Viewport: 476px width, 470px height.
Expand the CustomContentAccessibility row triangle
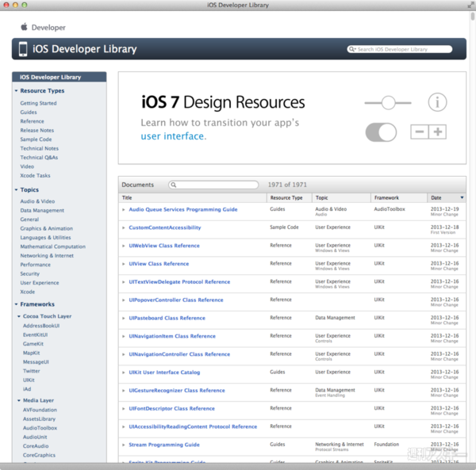pos(124,227)
